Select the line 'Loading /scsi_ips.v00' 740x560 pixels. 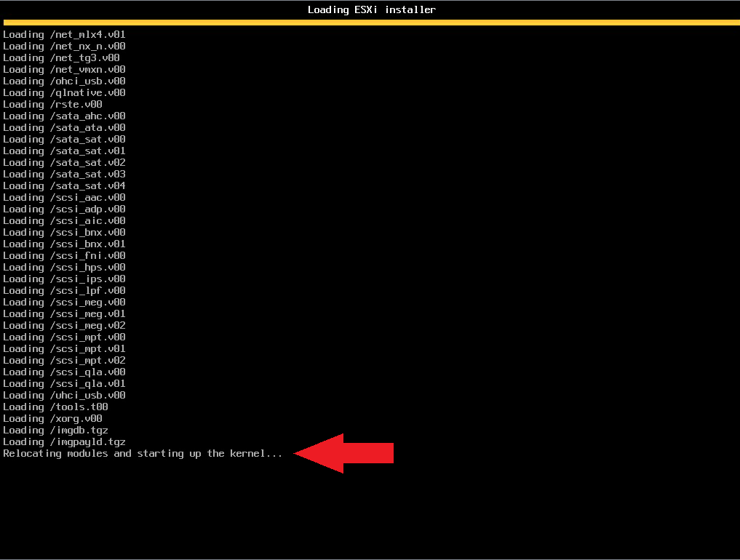pyautogui.click(x=64, y=279)
